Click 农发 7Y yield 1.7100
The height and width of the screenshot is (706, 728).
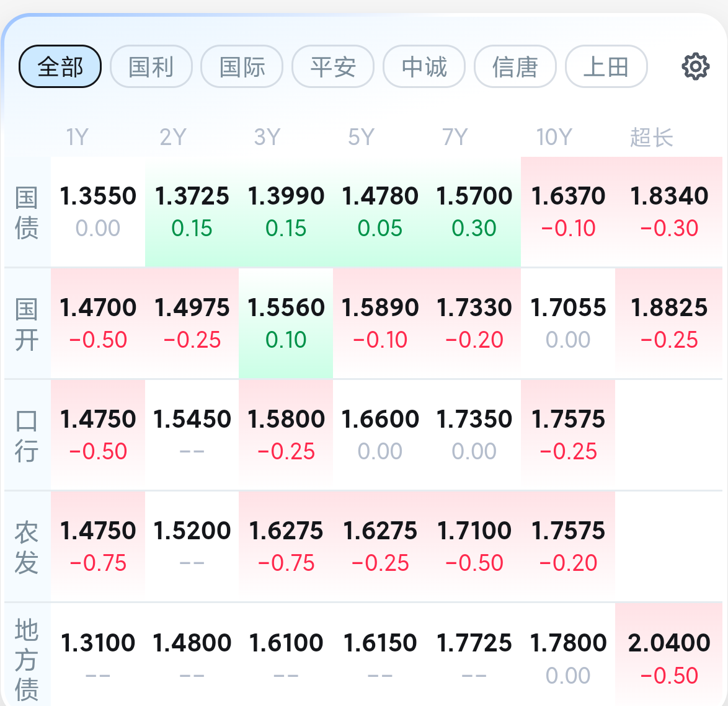pos(474,546)
